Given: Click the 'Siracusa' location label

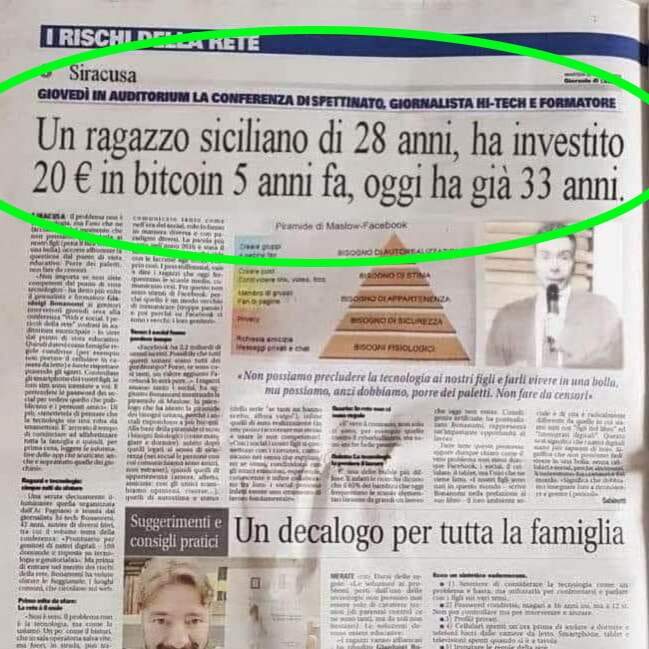Looking at the screenshot, I should 103,74.
